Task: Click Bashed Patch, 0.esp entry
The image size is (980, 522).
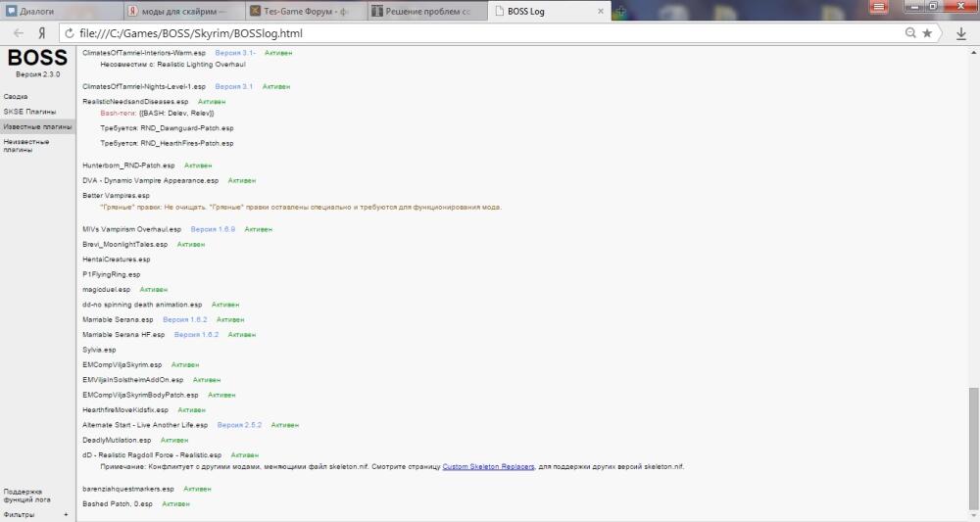Action: click(118, 504)
